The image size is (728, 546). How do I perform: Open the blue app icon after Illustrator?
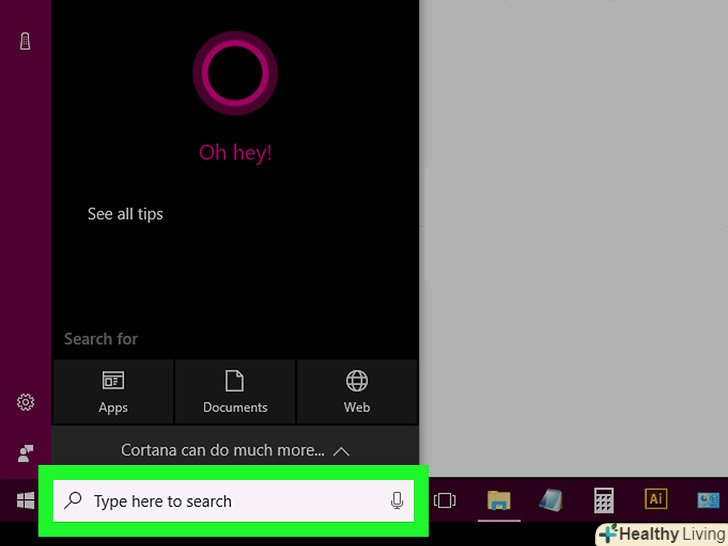(x=708, y=500)
